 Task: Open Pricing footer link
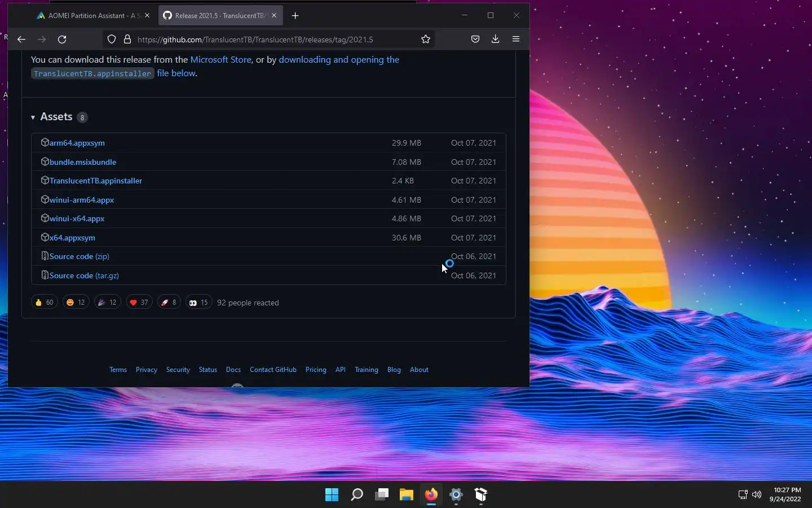[316, 370]
